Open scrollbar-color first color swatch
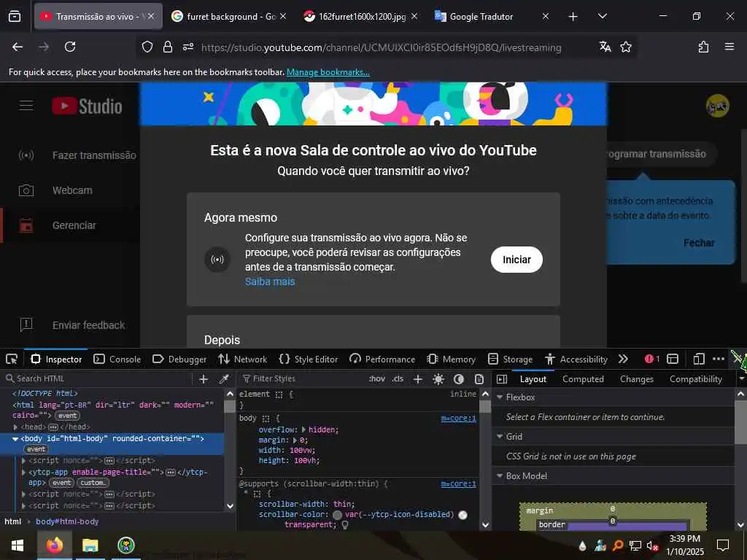 (x=337, y=515)
